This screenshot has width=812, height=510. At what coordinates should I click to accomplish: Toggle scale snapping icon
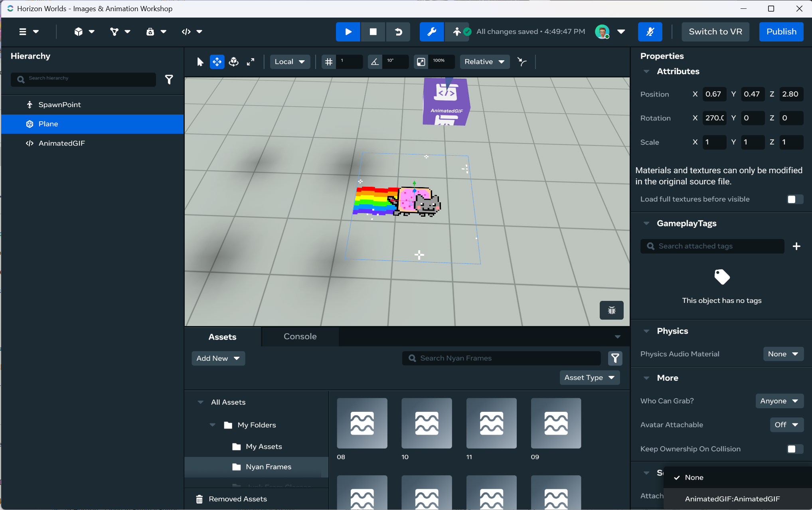click(421, 62)
